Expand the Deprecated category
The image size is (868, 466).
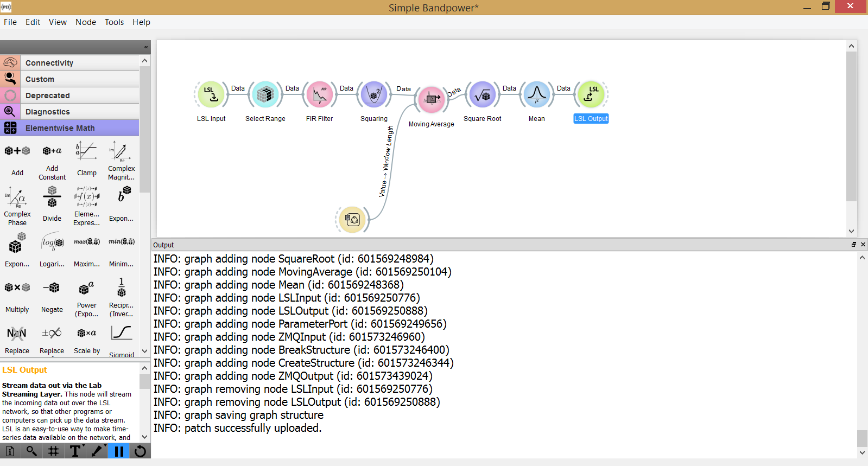[x=69, y=95]
